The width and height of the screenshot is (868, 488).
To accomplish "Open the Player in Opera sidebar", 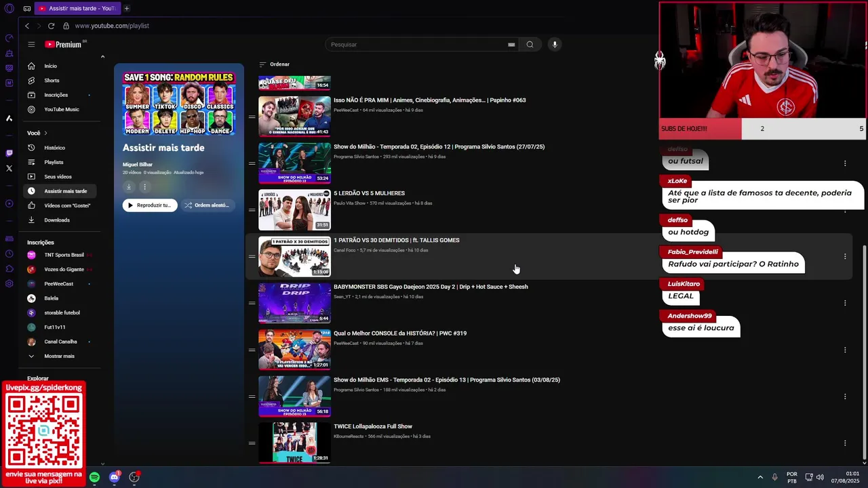I will pyautogui.click(x=9, y=203).
